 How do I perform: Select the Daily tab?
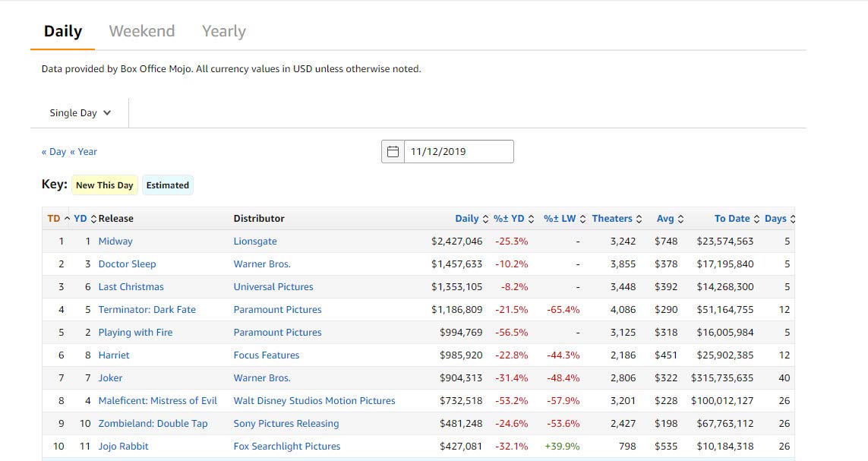click(63, 31)
